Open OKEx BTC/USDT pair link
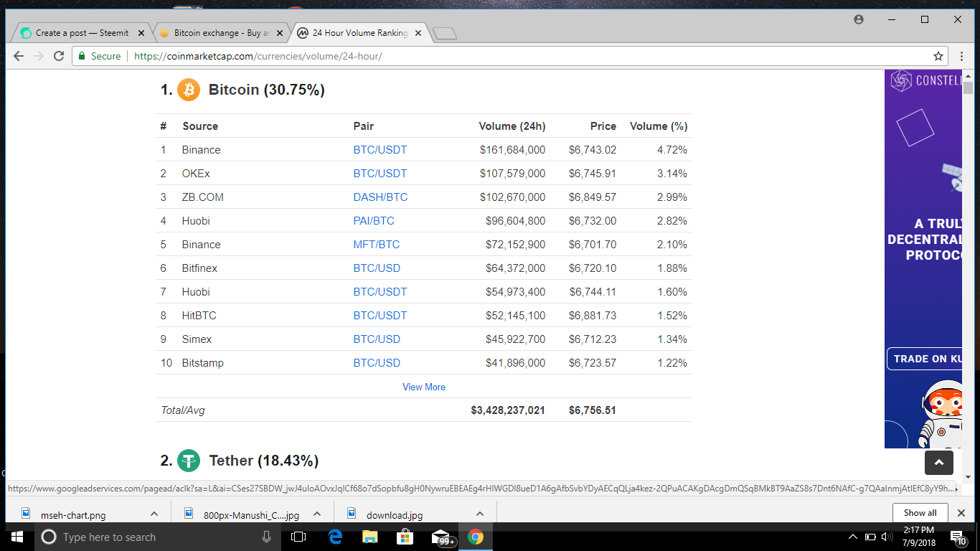The height and width of the screenshot is (551, 980). click(x=380, y=174)
